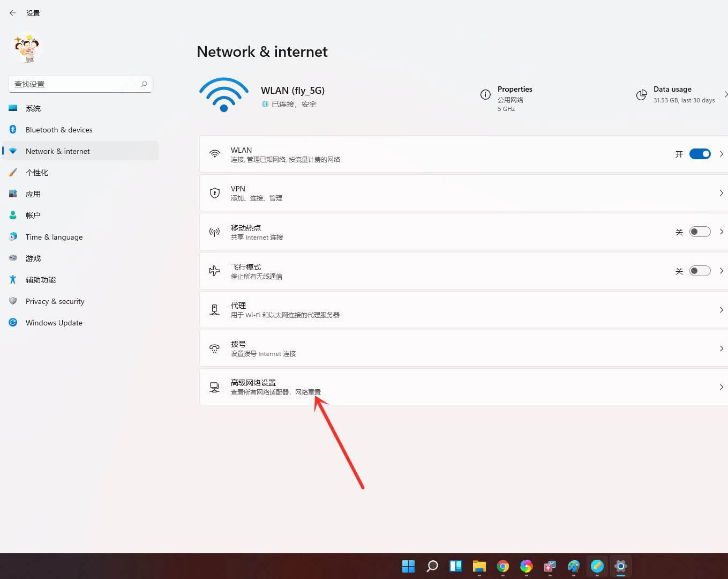This screenshot has width=728, height=579.
Task: Open Network & internet settings section
Action: click(57, 151)
